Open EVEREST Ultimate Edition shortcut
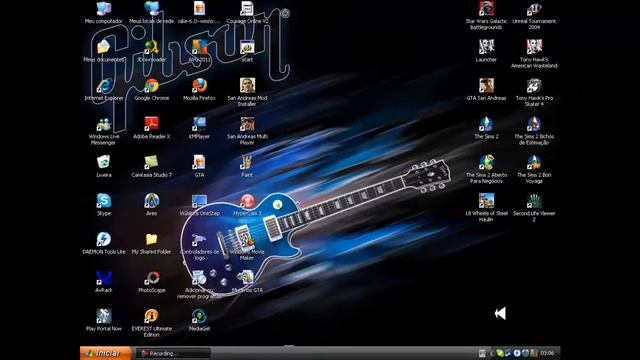This screenshot has height=360, width=640. pyautogui.click(x=151, y=316)
